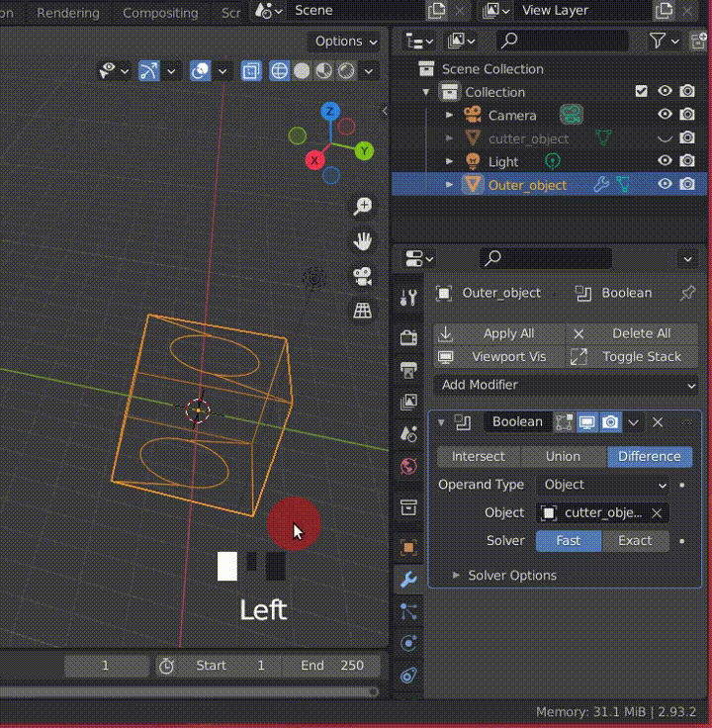Switch to solid shading mode
The image size is (712, 728).
coord(302,71)
